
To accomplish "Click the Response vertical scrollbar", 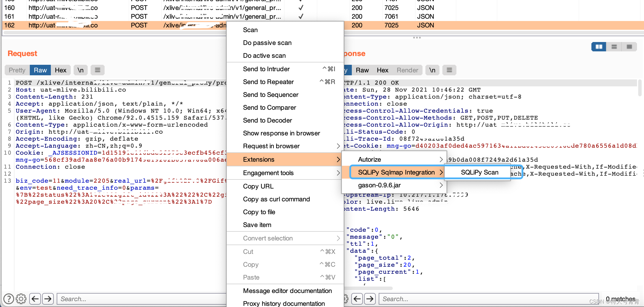I will (x=640, y=88).
